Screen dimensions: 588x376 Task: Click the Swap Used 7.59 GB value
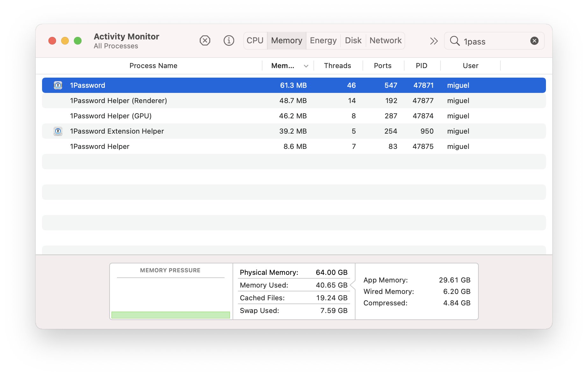click(x=334, y=310)
